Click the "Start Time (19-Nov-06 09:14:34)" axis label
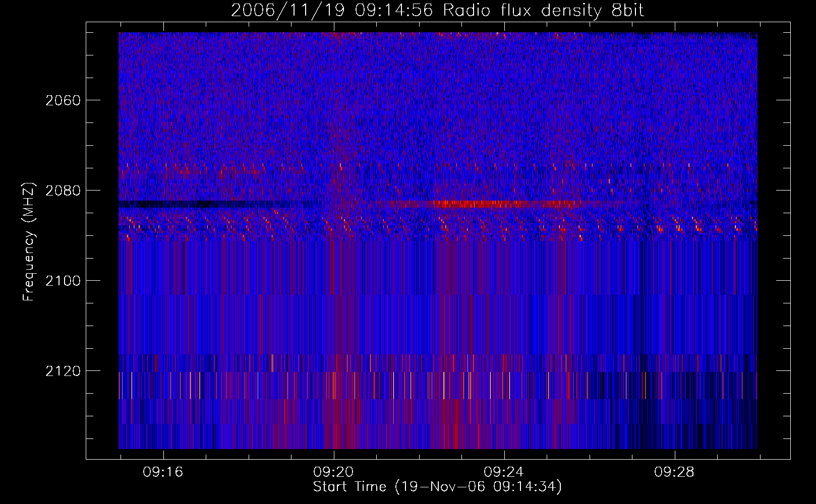This screenshot has width=816, height=504. (x=437, y=486)
